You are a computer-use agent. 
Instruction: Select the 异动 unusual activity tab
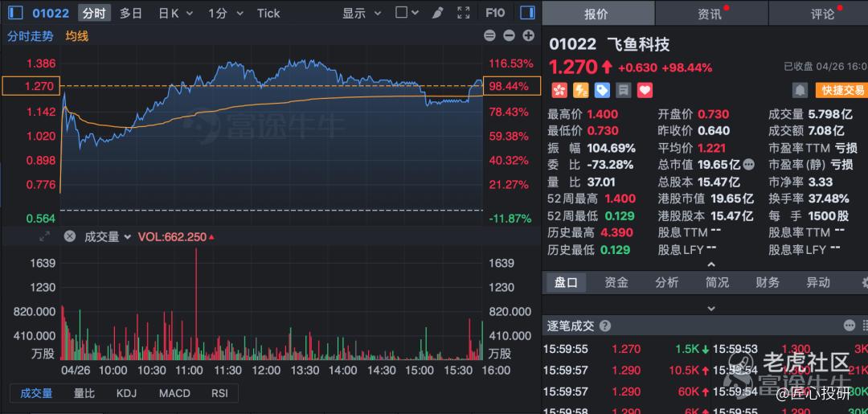coord(817,282)
